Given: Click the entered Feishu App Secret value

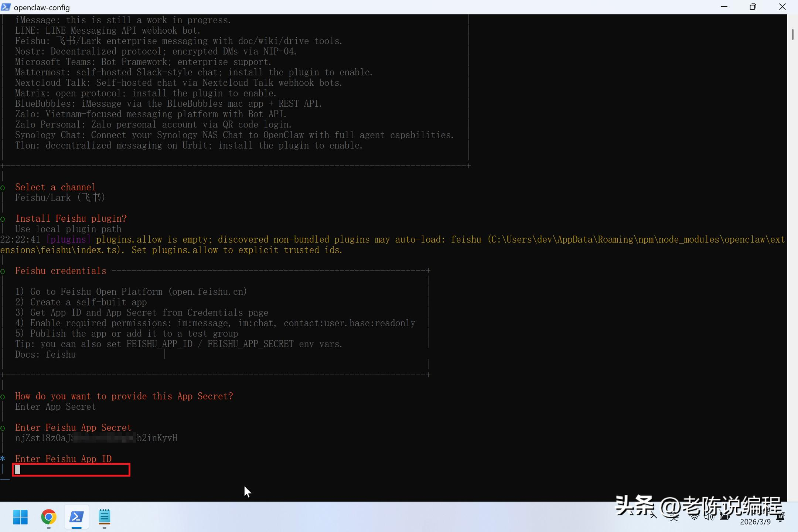Looking at the screenshot, I should pos(96,438).
